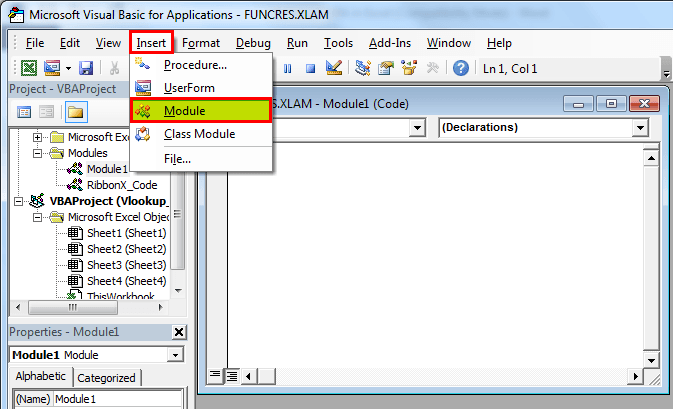The width and height of the screenshot is (673, 409).
Task: Select Sheet4 (Sheet4) in project tree
Action: point(127,281)
